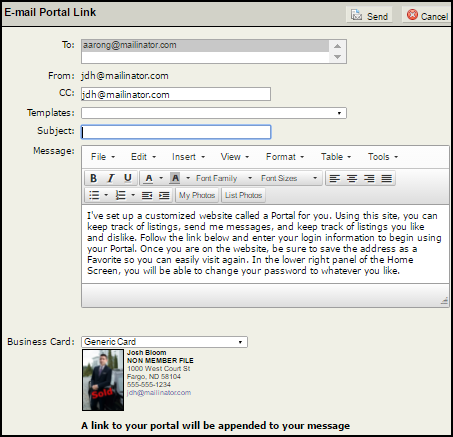
Task: Open text color dropdown arrow
Action: point(161,178)
